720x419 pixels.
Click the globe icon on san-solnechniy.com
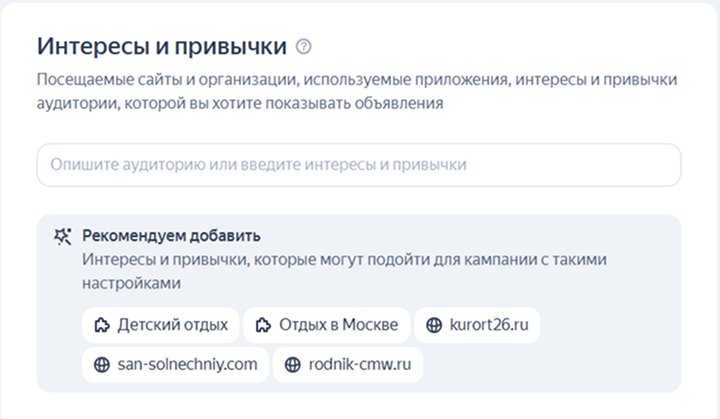pos(101,365)
